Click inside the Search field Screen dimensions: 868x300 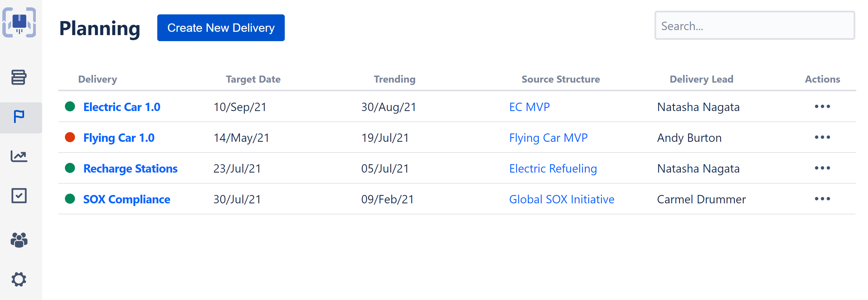(755, 26)
